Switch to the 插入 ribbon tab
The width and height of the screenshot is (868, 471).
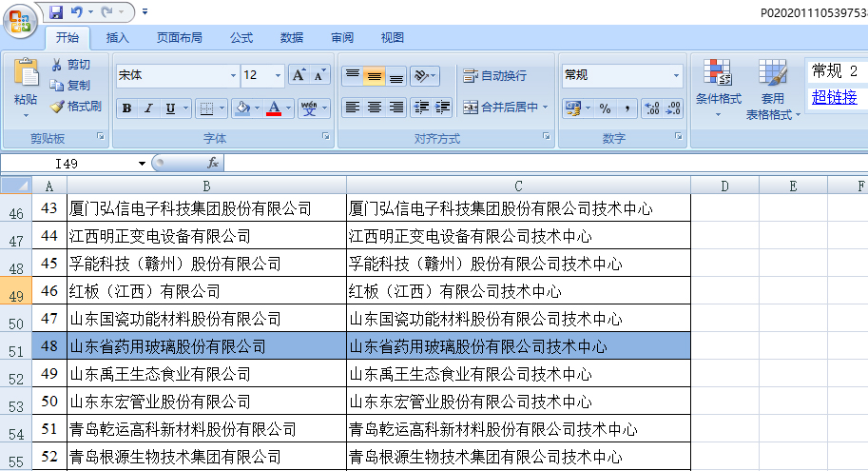point(118,38)
